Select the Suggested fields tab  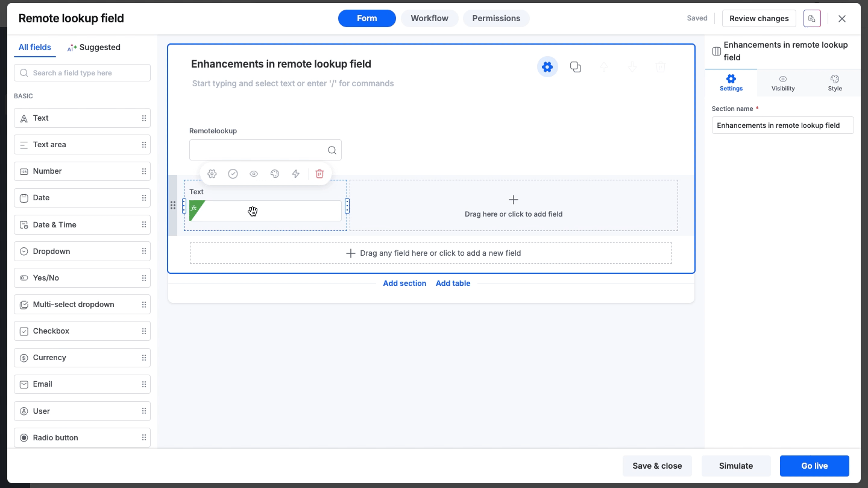94,47
